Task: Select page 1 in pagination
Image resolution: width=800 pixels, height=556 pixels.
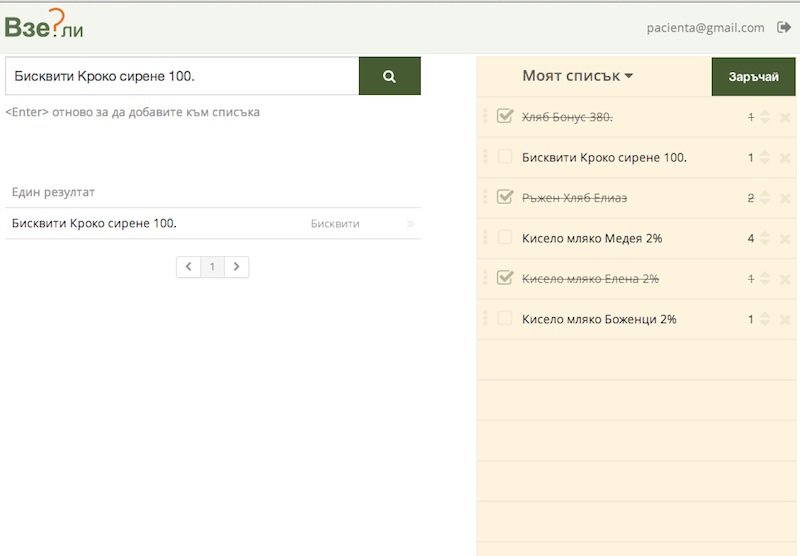Action: click(212, 267)
